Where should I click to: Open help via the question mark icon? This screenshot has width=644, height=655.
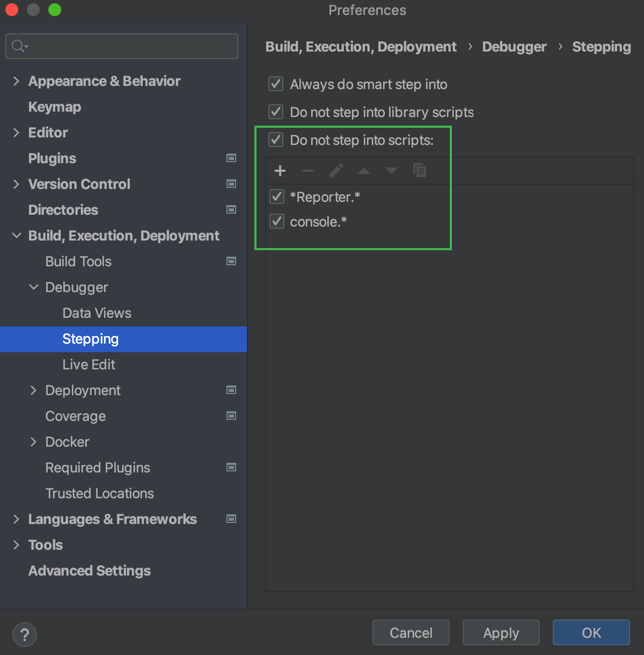pos(24,634)
